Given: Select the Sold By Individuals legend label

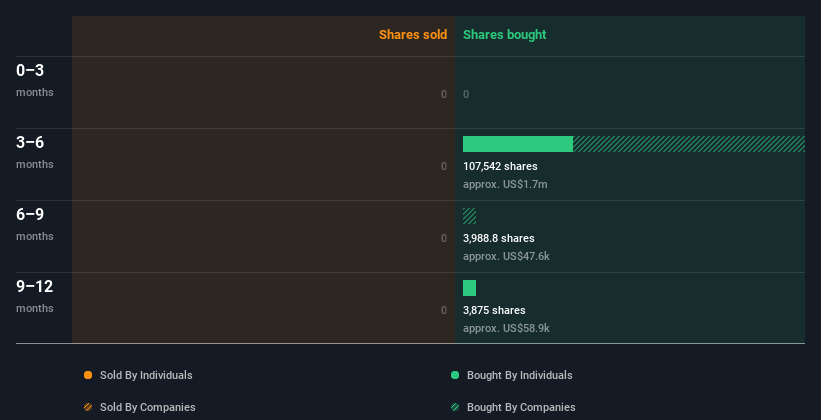Looking at the screenshot, I should (146, 375).
